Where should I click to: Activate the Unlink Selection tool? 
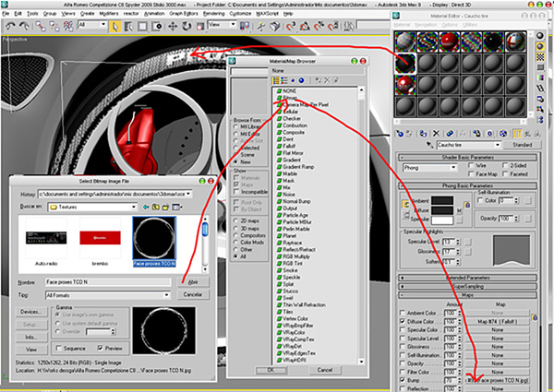tap(54, 26)
